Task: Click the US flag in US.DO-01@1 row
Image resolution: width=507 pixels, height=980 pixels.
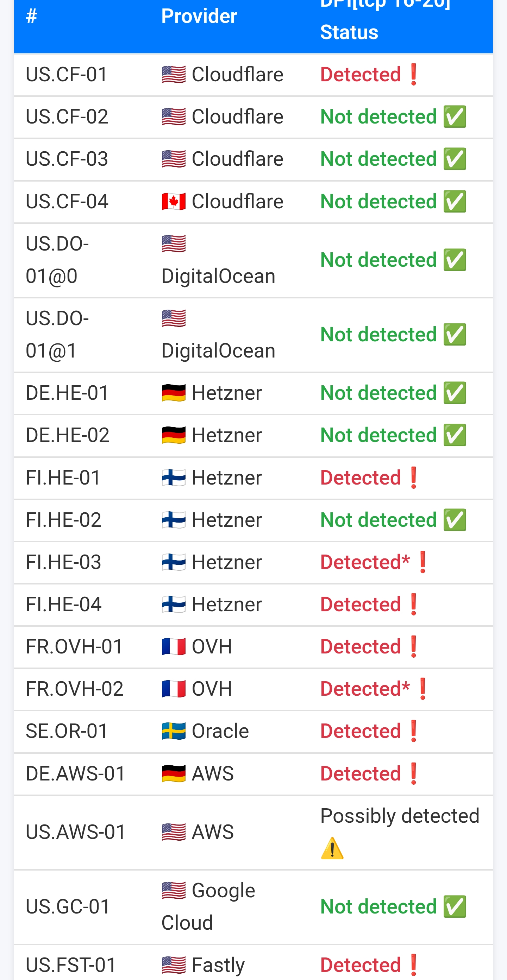Action: pyautogui.click(x=174, y=318)
